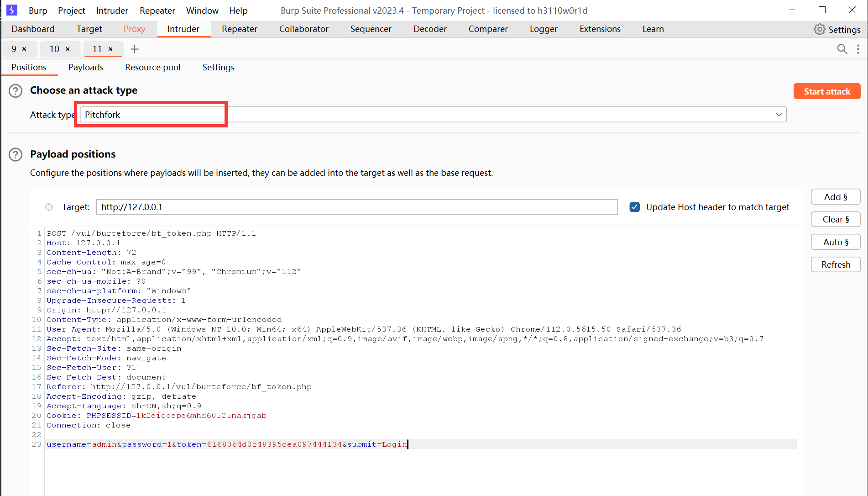Click the target crosshair icon
The height and width of the screenshot is (496, 868).
(x=49, y=207)
